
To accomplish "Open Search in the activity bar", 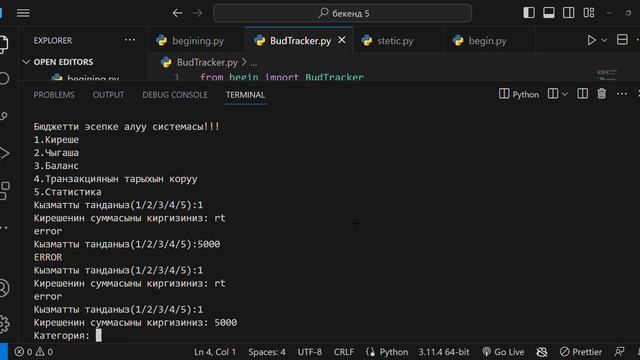I will [4, 78].
